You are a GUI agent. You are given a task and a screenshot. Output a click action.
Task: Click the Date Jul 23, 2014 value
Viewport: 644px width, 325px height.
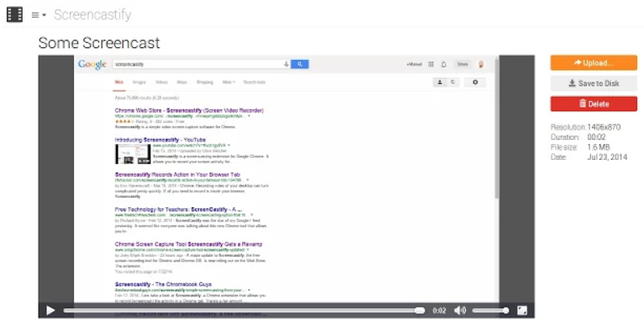tap(607, 157)
